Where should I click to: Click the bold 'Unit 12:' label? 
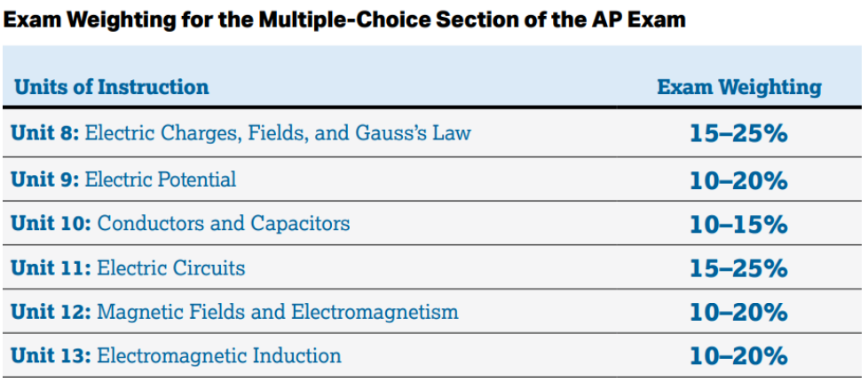51,312
